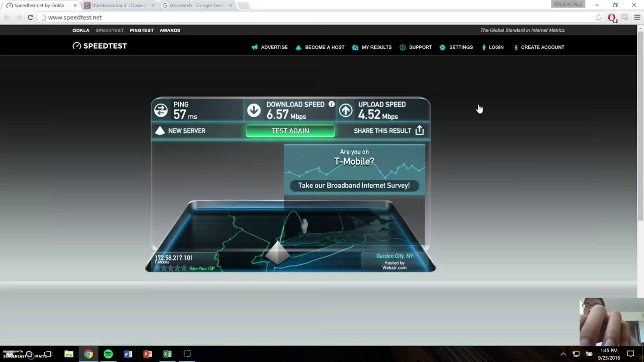Open Task View on the taskbar

[x=49, y=354]
